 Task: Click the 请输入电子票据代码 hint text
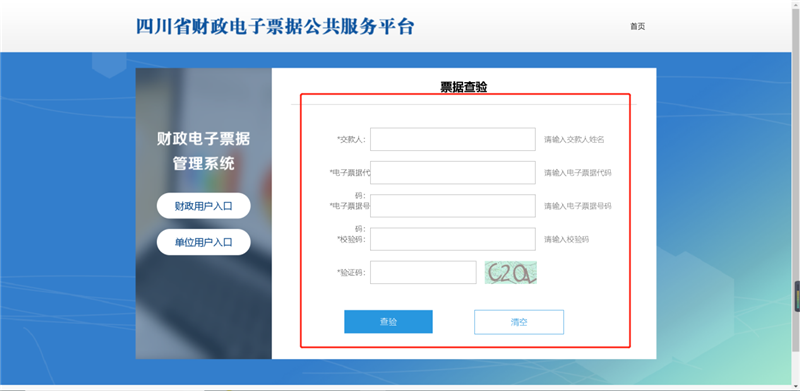578,173
